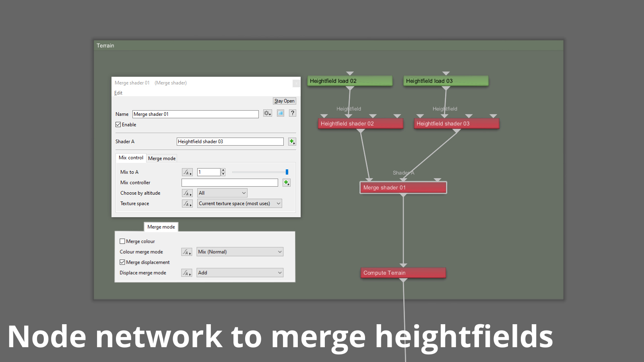Click the Choose by altitude label
Image resolution: width=644 pixels, height=362 pixels.
[x=140, y=193]
